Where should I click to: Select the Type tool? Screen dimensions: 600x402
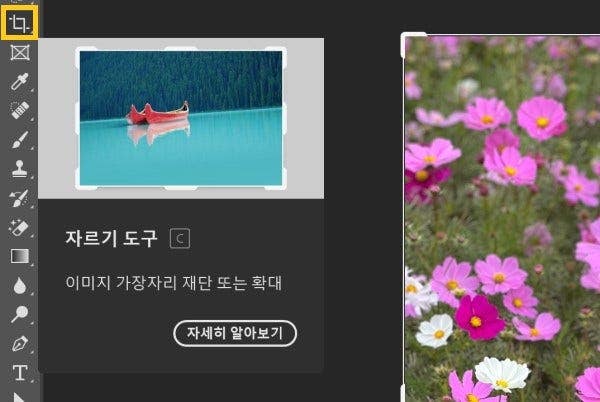coord(20,373)
